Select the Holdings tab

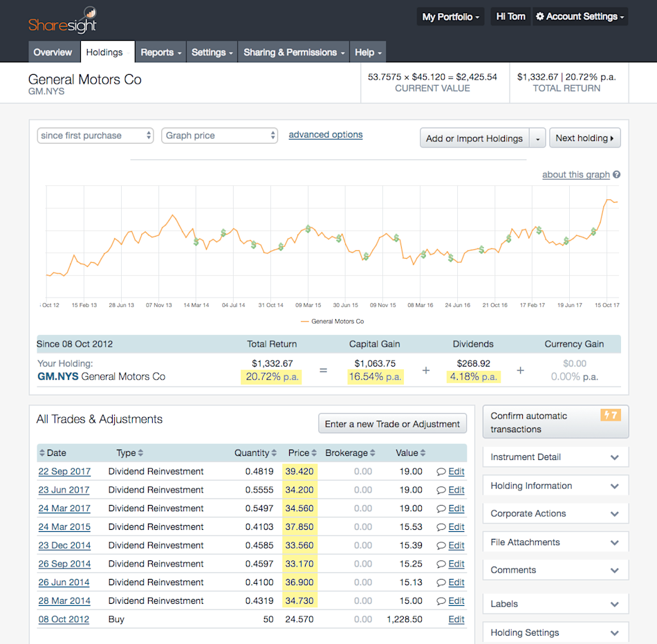pyautogui.click(x=107, y=52)
